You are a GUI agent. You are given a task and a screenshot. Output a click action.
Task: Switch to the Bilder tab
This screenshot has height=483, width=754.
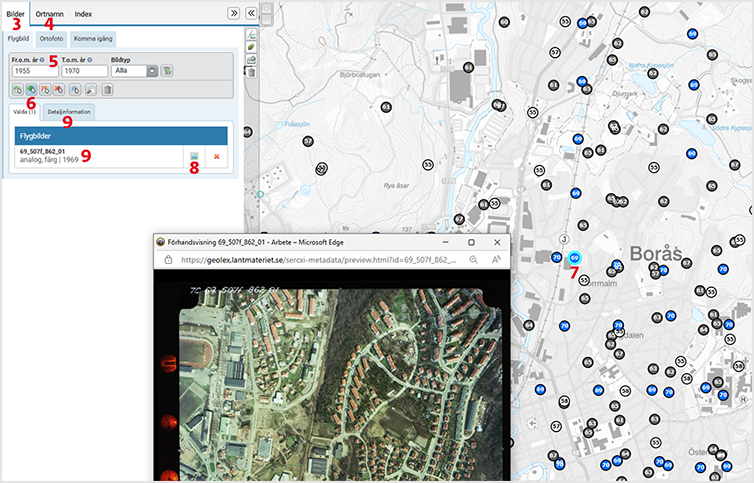click(15, 14)
